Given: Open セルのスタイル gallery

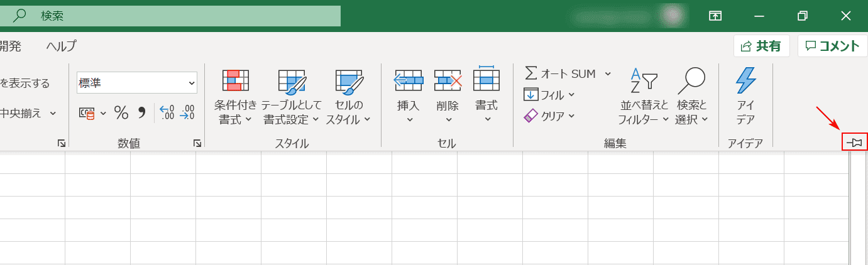Looking at the screenshot, I should click(x=349, y=97).
